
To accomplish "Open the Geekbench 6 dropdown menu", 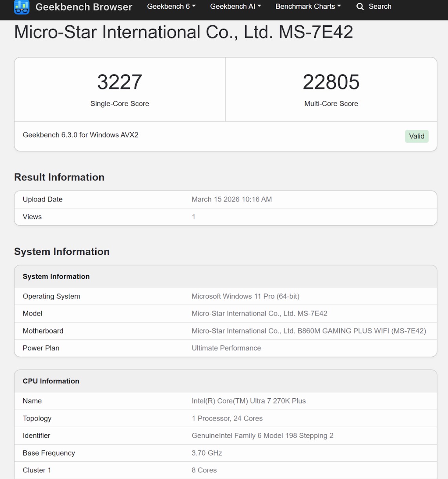I will (171, 7).
